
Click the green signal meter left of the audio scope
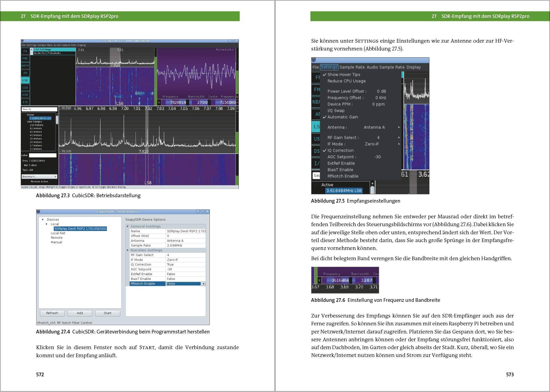click(x=155, y=81)
